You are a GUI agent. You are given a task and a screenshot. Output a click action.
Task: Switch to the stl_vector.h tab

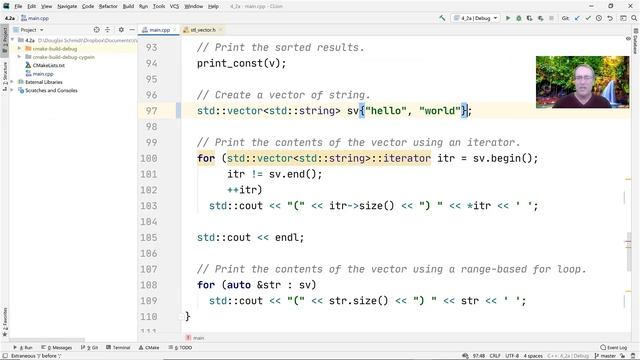tap(202, 30)
